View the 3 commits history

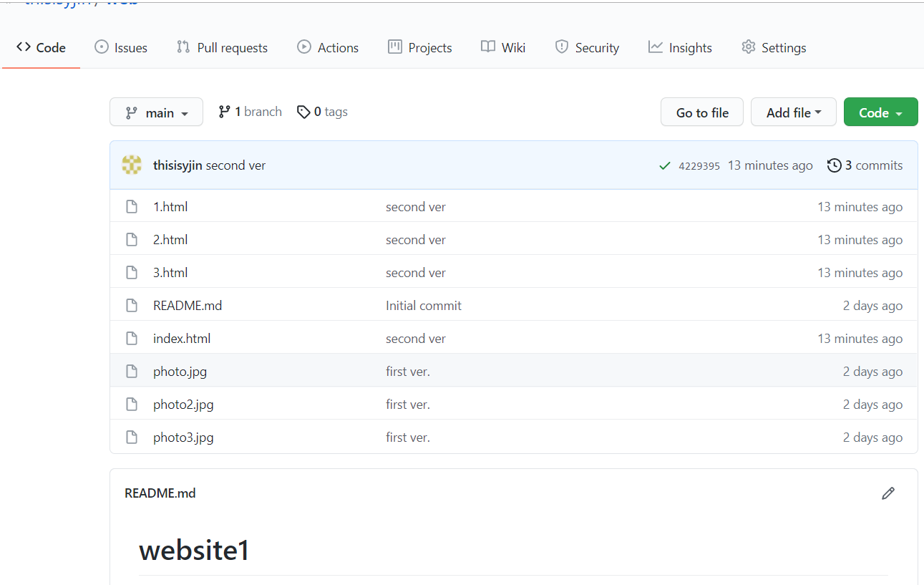pyautogui.click(x=865, y=165)
